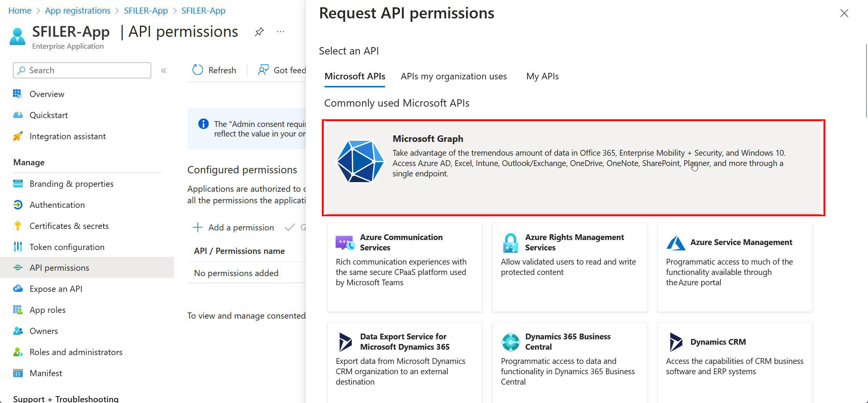Click the Overview icon in sidebar
The image size is (868, 403).
(17, 94)
